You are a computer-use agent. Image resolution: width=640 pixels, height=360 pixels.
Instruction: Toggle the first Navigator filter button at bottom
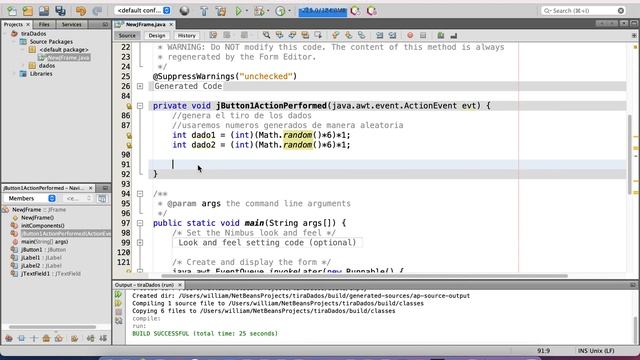pyautogui.click(x=9, y=338)
